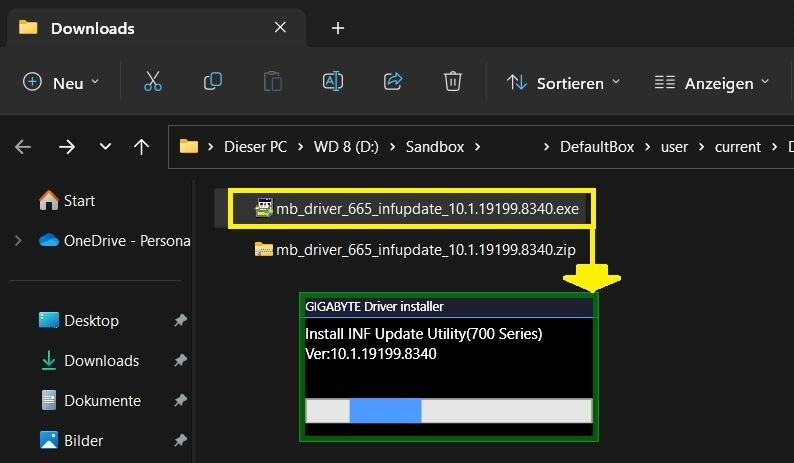Open the Anzeigen dropdown
Viewport: 794px width, 463px height.
point(711,83)
